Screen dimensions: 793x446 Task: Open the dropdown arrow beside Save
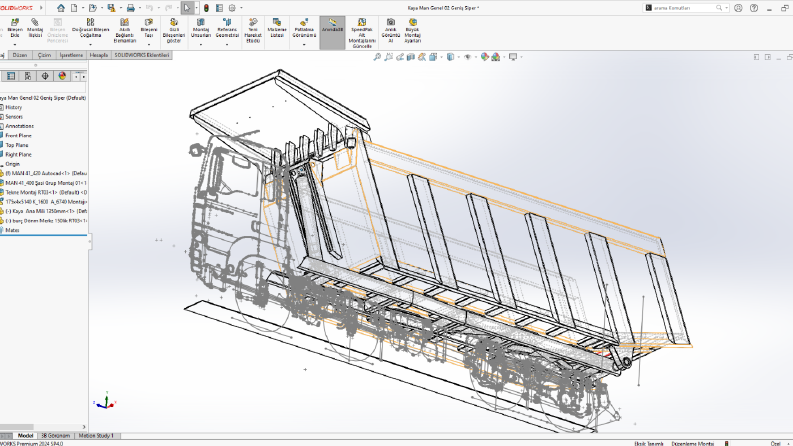[x=120, y=8]
